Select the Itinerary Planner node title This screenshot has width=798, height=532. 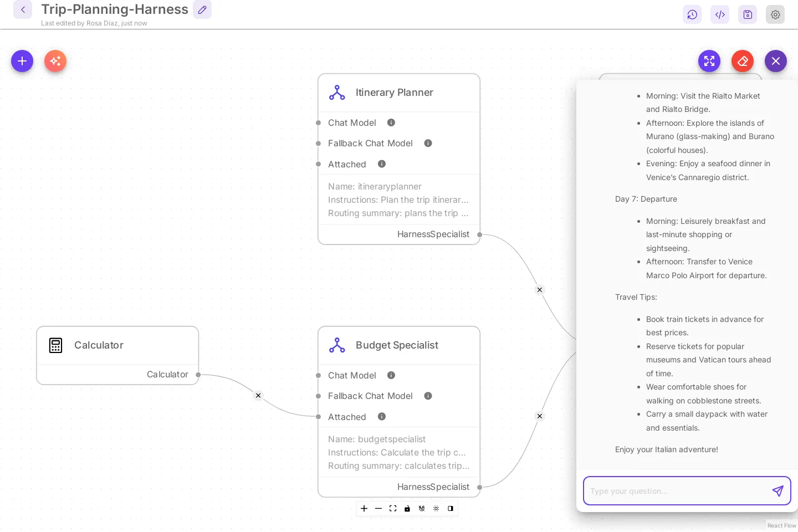tap(395, 93)
